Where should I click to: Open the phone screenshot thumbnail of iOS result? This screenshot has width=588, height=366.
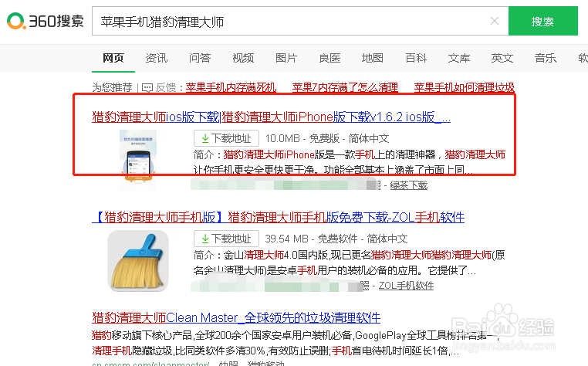click(138, 161)
